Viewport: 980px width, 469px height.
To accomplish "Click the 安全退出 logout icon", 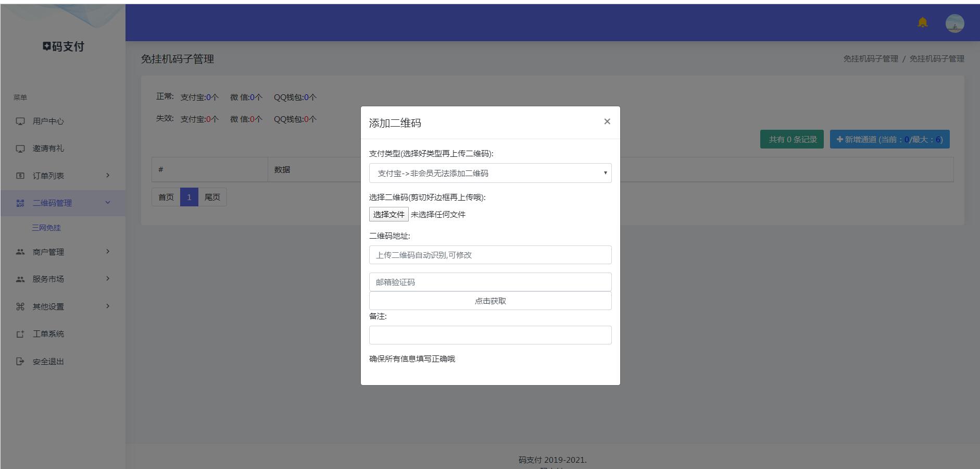I will [x=20, y=362].
